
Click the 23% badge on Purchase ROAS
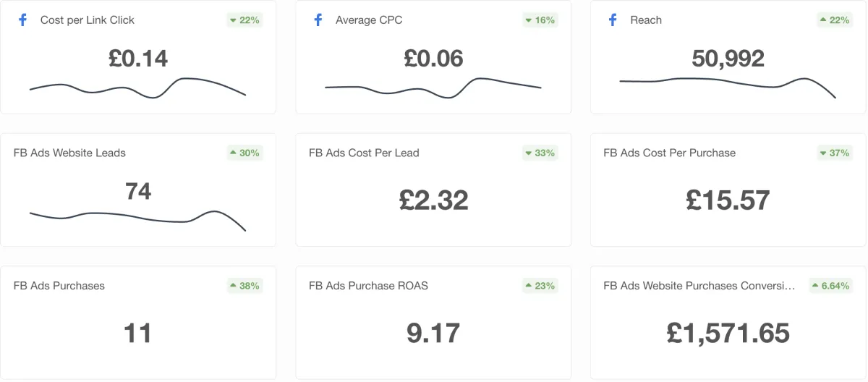tap(540, 286)
